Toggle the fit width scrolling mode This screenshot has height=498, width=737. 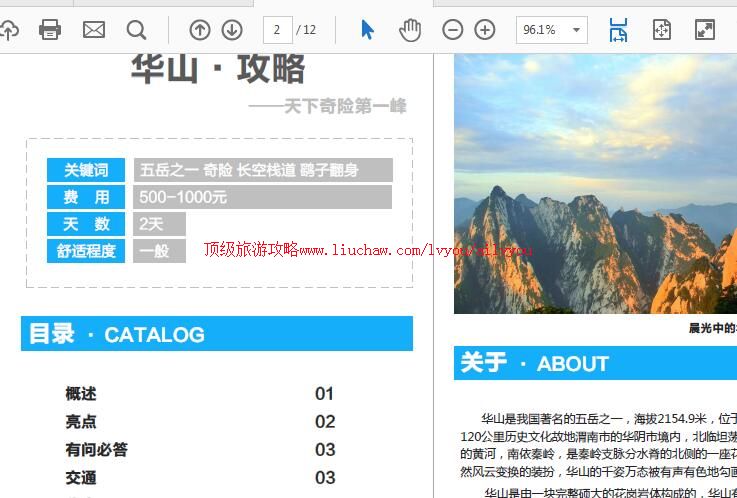coord(619,30)
